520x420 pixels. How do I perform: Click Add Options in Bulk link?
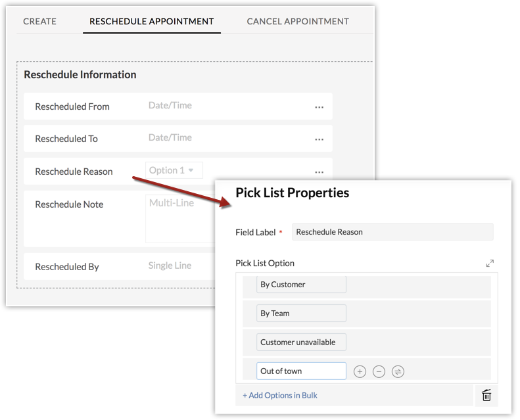280,395
